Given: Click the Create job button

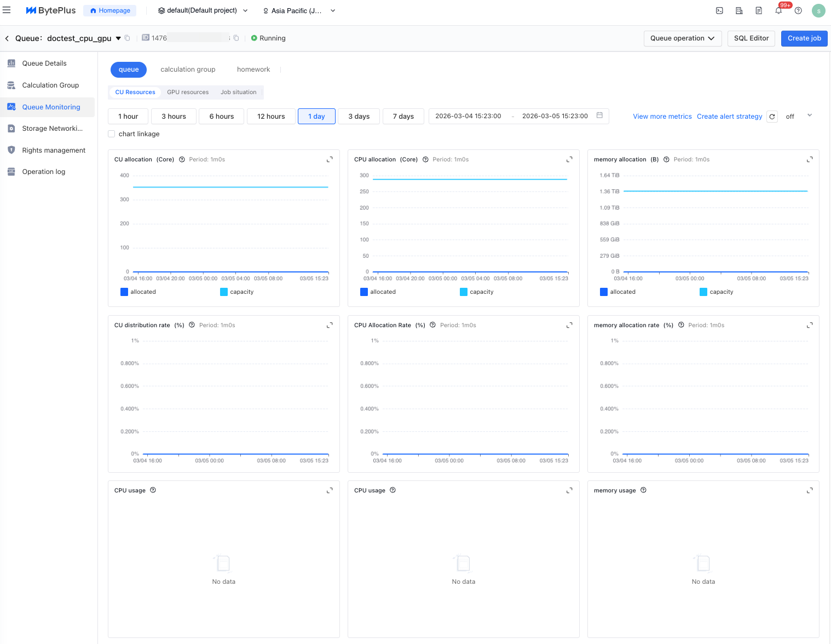Looking at the screenshot, I should coord(804,38).
